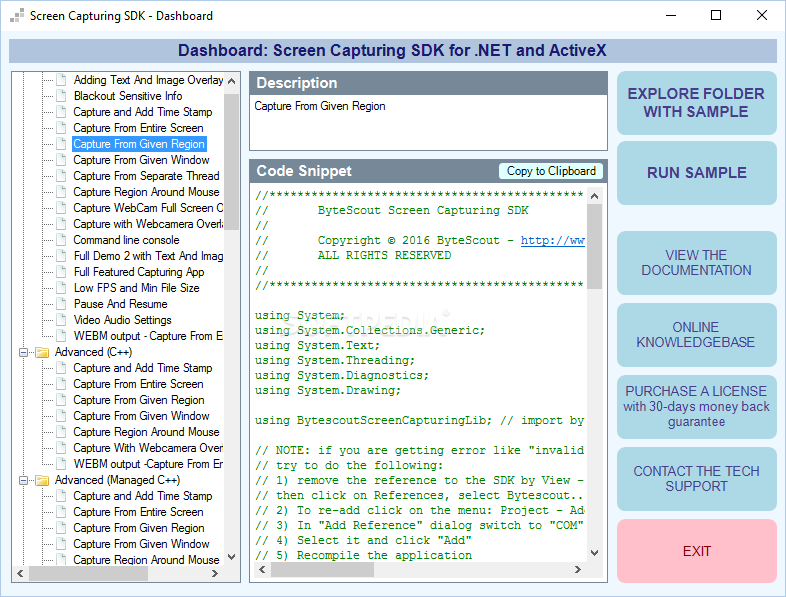Image resolution: width=786 pixels, height=597 pixels.
Task: Select Adding Text And Image Overlay sample
Action: [148, 80]
